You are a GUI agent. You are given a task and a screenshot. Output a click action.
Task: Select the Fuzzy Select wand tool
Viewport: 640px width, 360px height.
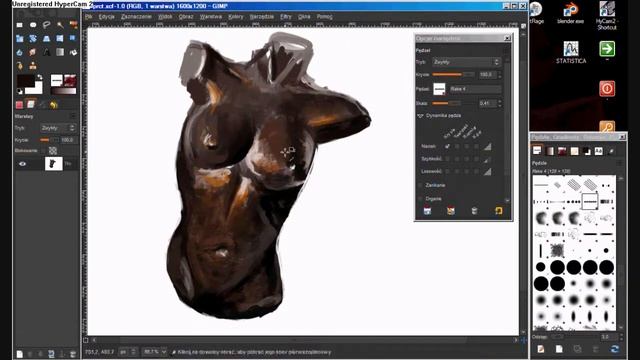click(60, 25)
